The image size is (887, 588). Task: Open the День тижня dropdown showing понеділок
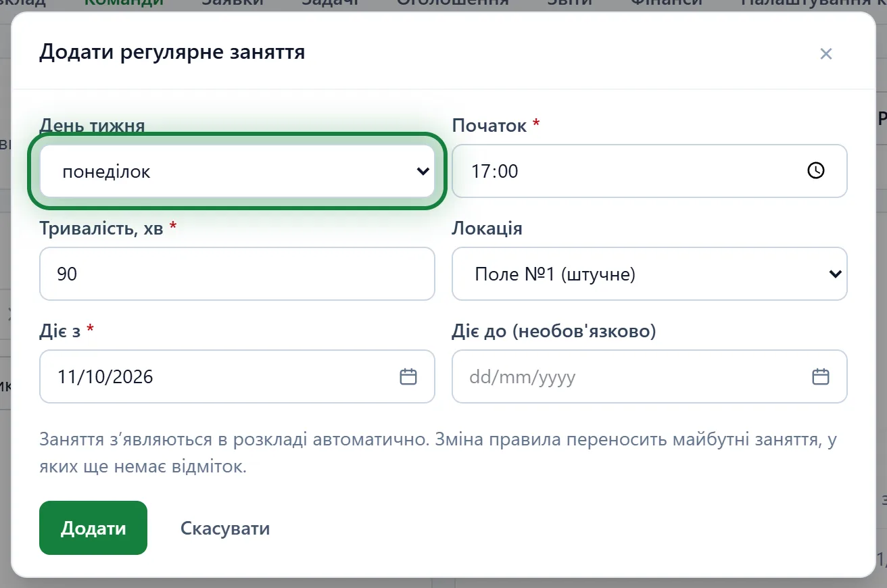(x=237, y=171)
